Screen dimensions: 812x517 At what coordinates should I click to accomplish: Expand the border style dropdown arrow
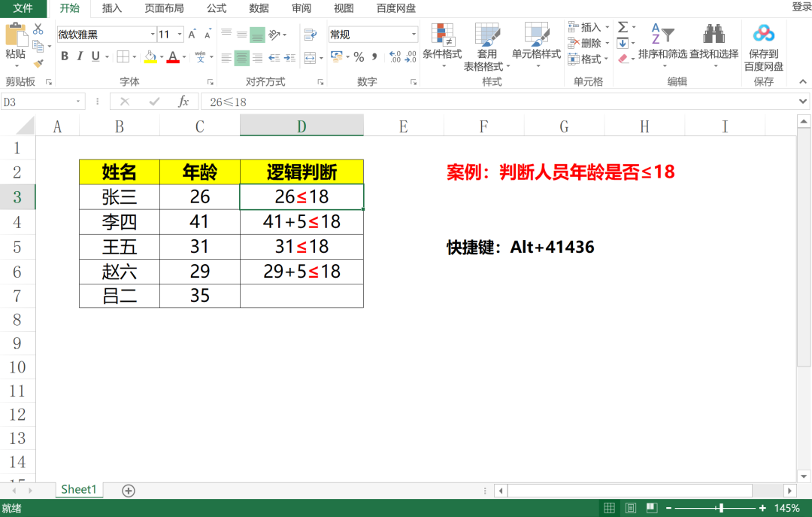click(x=133, y=56)
